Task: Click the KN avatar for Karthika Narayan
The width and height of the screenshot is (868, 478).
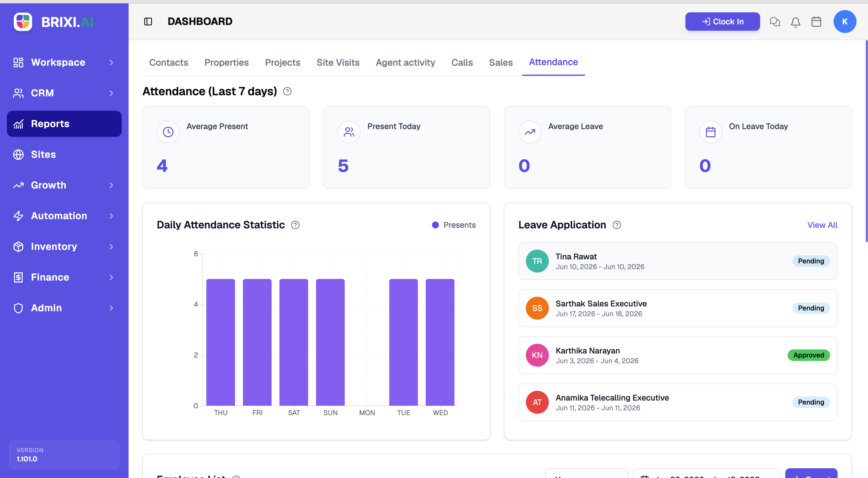Action: (x=537, y=355)
